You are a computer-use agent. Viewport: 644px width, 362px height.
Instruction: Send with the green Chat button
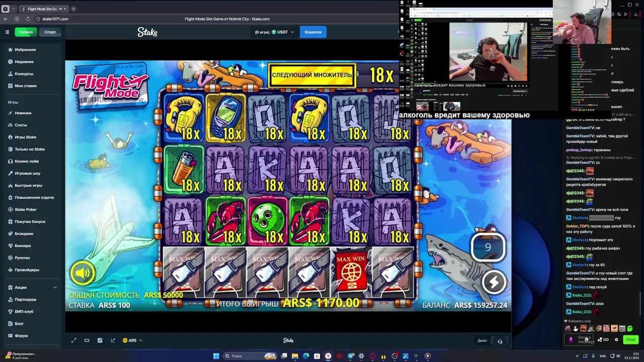(630, 340)
